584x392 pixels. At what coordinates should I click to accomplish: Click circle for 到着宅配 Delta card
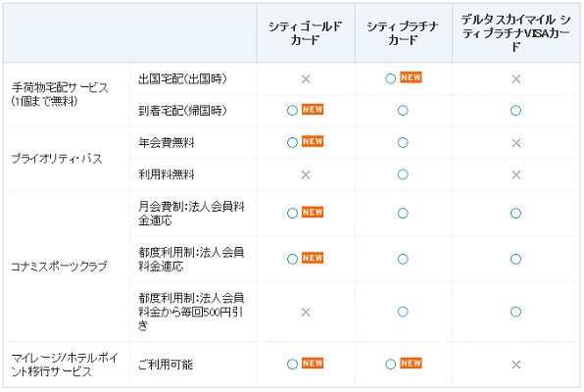[x=515, y=111]
